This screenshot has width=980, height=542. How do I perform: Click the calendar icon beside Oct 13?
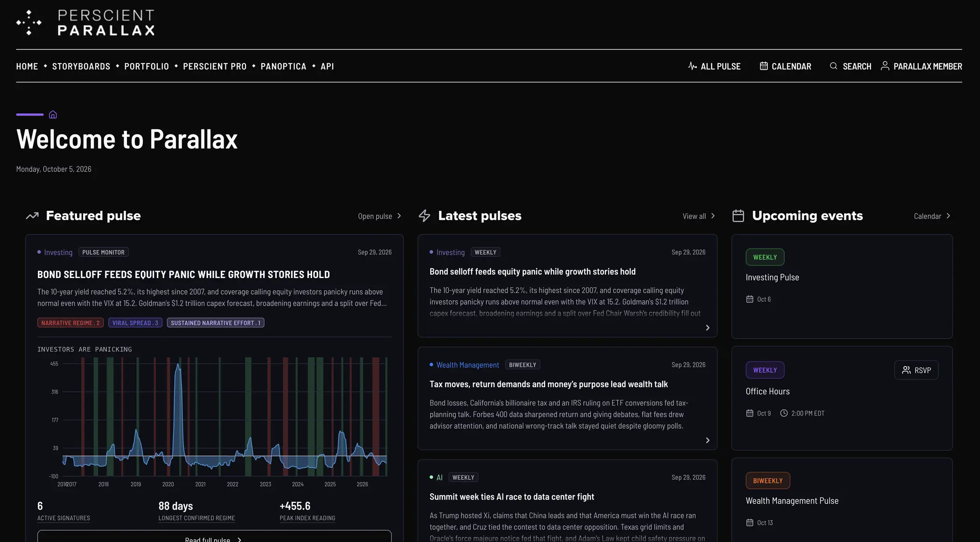(x=749, y=523)
